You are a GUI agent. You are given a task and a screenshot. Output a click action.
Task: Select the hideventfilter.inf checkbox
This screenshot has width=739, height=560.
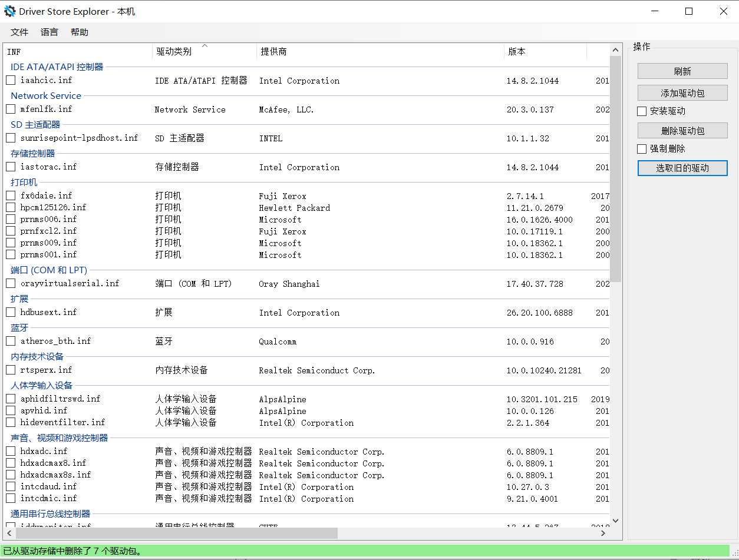pyautogui.click(x=11, y=422)
